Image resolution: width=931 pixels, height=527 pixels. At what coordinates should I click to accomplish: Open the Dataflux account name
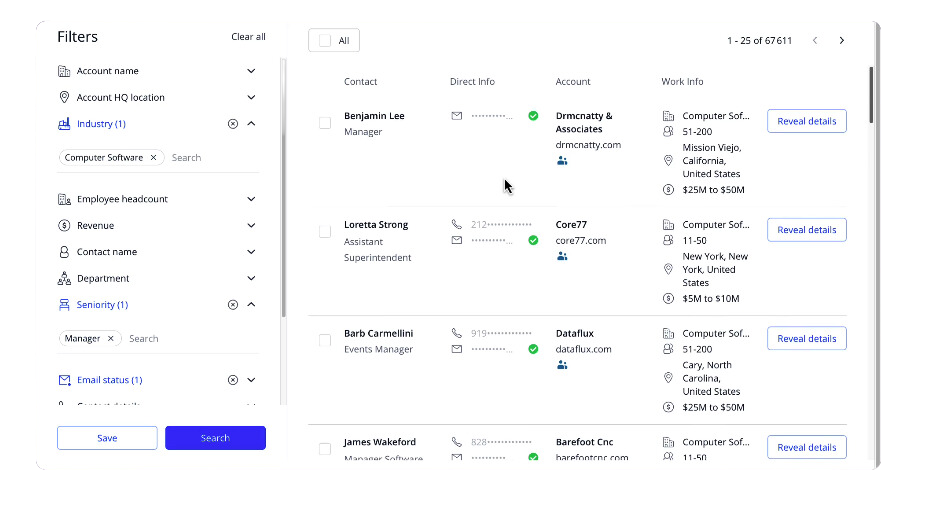(x=575, y=334)
